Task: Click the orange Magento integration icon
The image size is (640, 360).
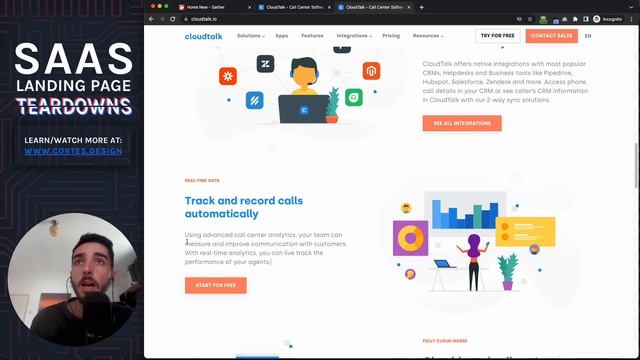Action: coord(371,71)
